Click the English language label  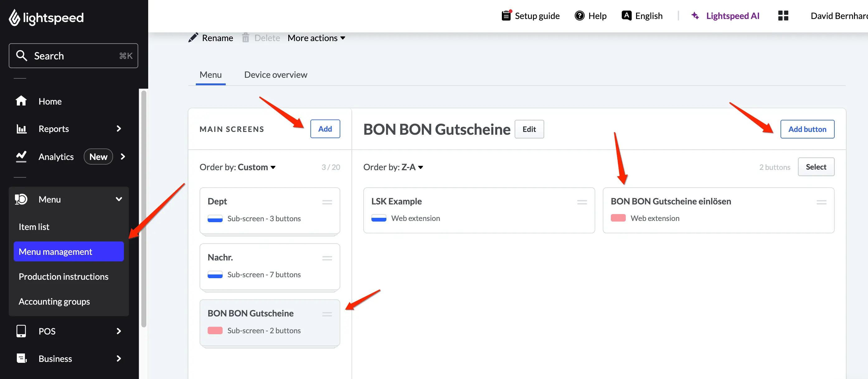pos(649,16)
